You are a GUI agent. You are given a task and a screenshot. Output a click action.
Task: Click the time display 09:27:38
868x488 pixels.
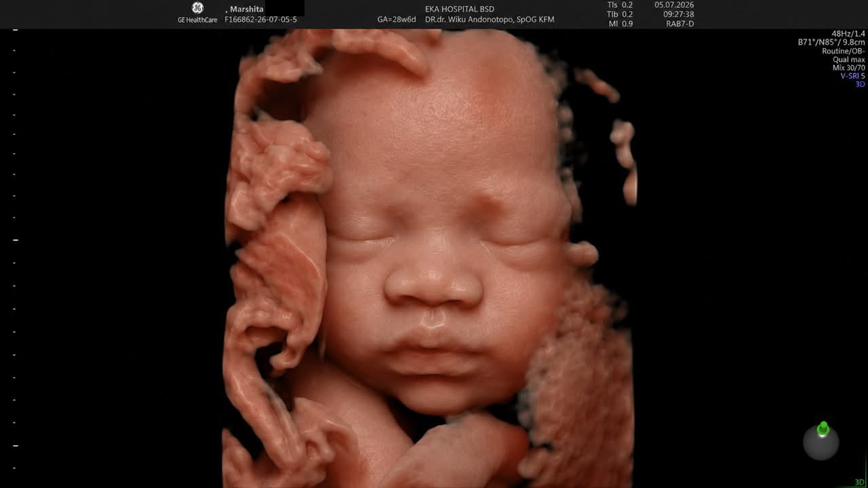click(x=679, y=14)
